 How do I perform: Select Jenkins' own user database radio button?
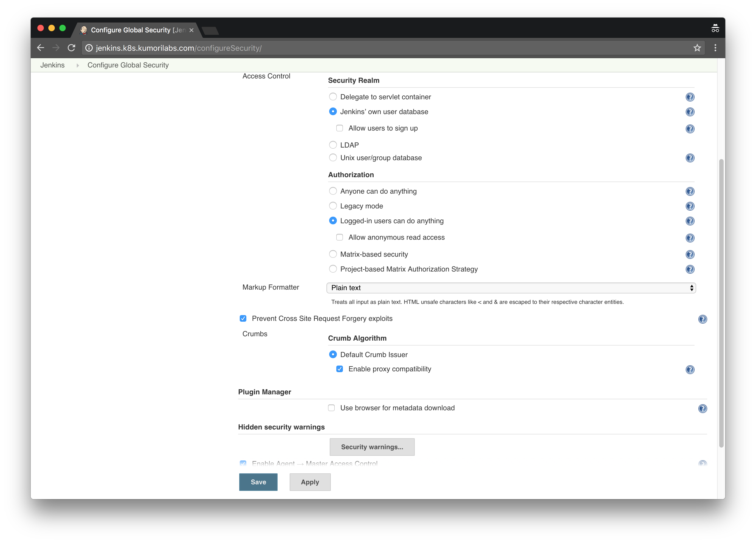332,112
